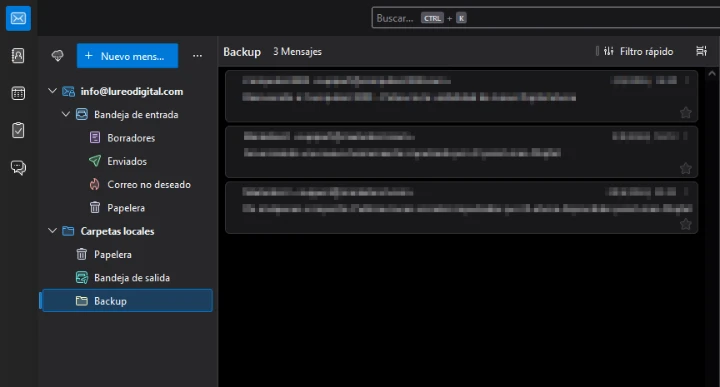
Task: Click the Nuevo mensaje button
Action: click(x=127, y=56)
